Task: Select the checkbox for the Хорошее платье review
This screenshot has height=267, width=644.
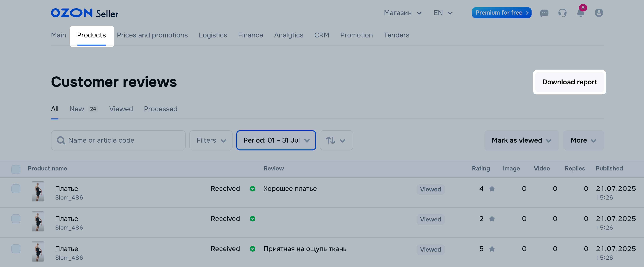Action: pos(16,189)
